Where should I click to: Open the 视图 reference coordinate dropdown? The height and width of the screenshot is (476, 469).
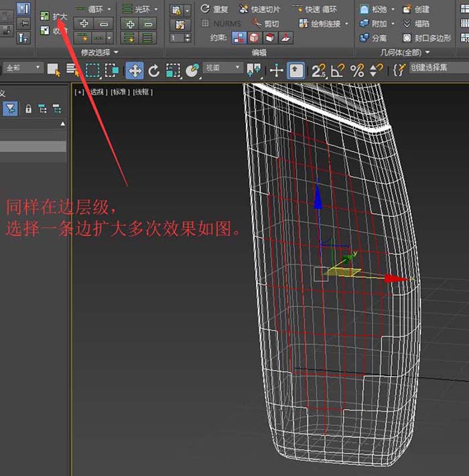pyautogui.click(x=222, y=68)
